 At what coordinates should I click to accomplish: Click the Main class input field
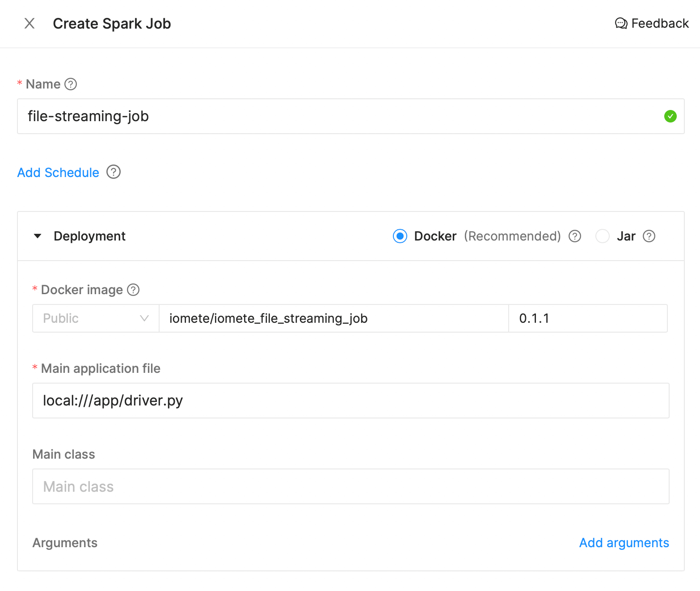[350, 486]
